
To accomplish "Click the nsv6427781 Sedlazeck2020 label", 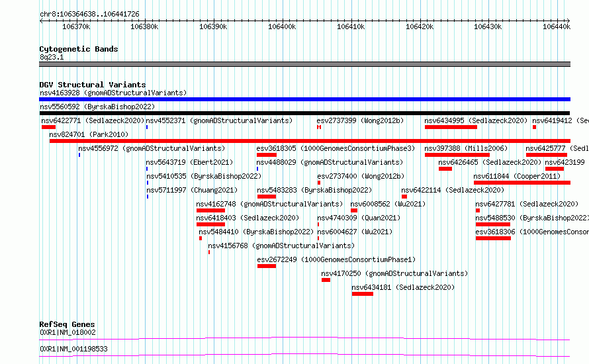I will (527, 204).
